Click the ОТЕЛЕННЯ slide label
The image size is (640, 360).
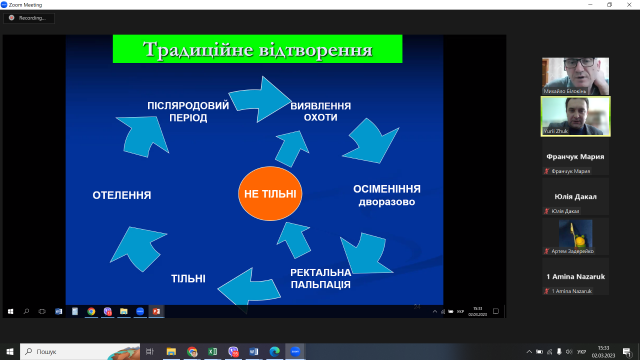pos(122,195)
